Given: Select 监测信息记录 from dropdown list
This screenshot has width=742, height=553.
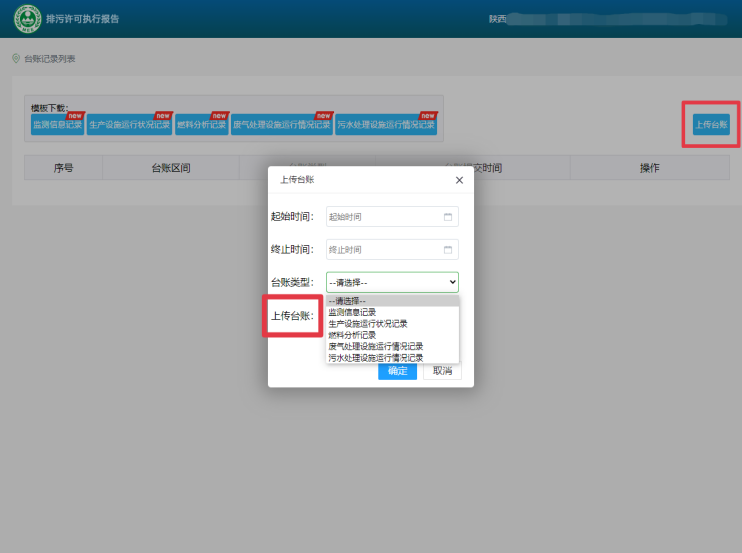Looking at the screenshot, I should [x=353, y=312].
